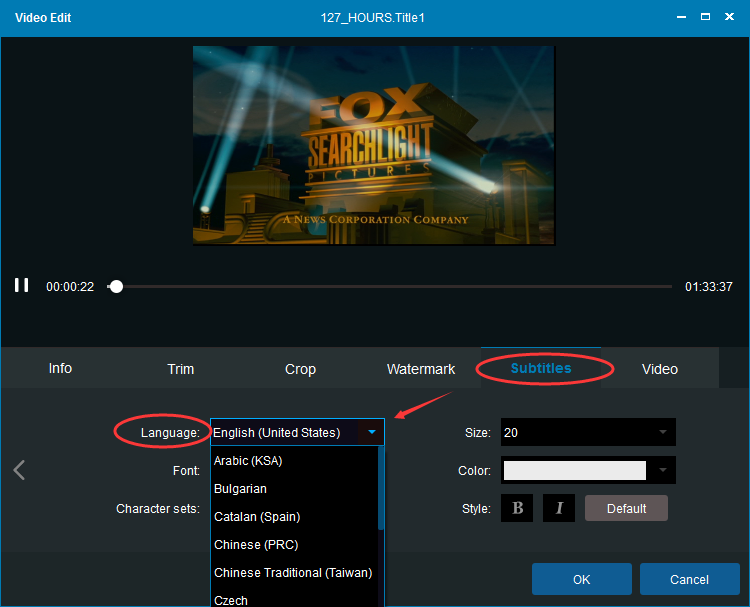
Task: Choose Bulgarian subtitle language
Action: pyautogui.click(x=295, y=488)
